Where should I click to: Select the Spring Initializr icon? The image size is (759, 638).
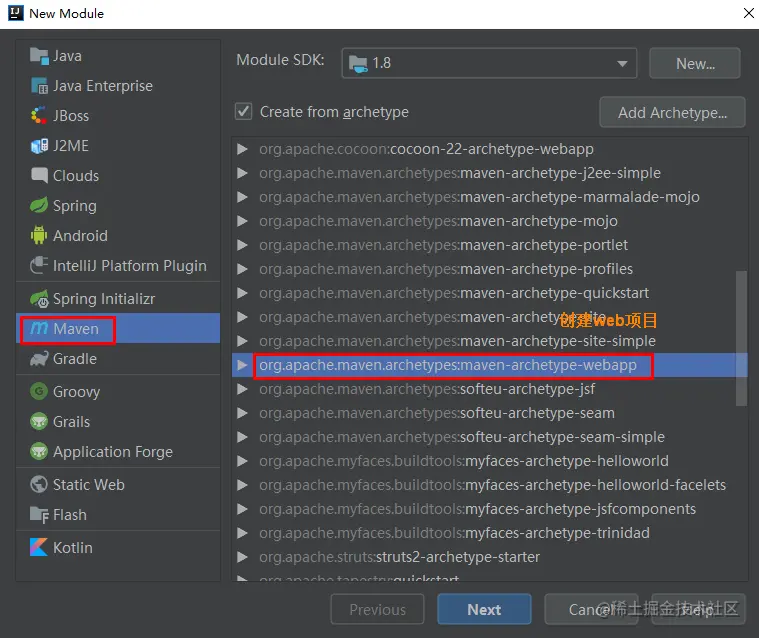[39, 299]
